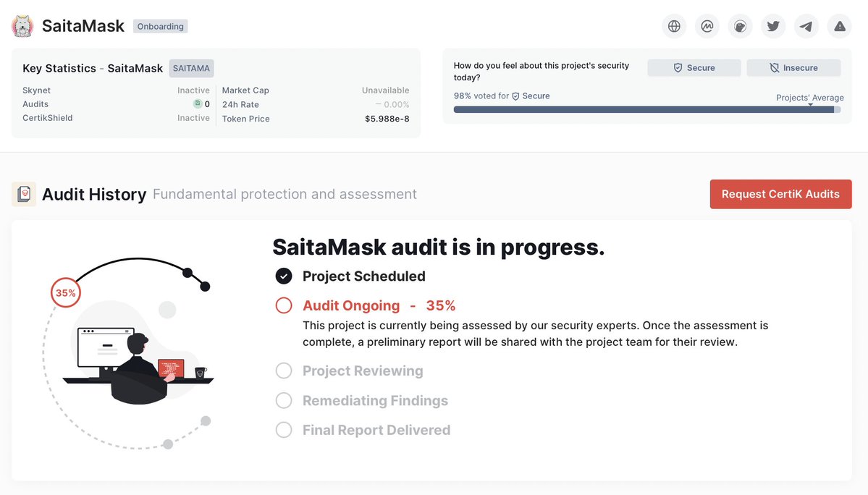This screenshot has height=495, width=868.
Task: Open the CoinGecko icon link
Action: 740,26
